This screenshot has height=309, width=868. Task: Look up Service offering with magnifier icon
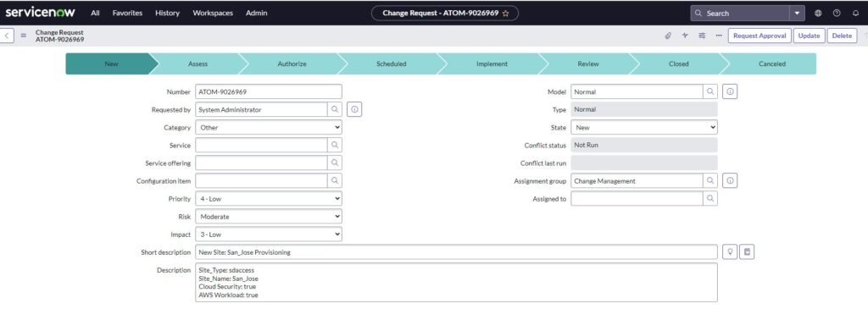coord(335,163)
